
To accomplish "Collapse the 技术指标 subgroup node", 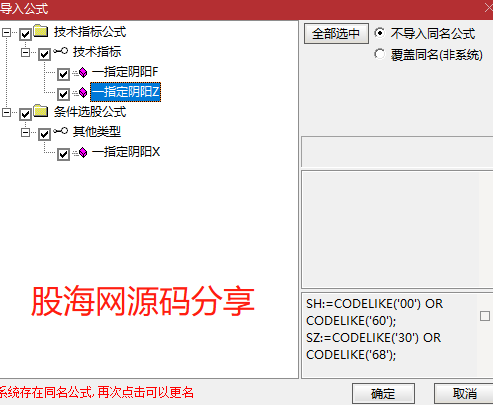I will click(25, 52).
